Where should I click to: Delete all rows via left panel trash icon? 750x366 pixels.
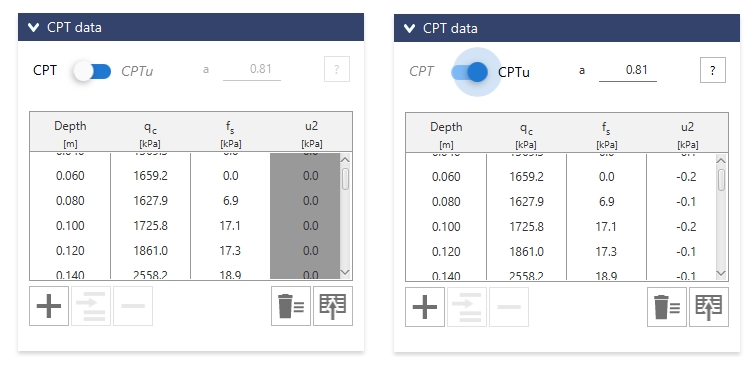coord(291,306)
